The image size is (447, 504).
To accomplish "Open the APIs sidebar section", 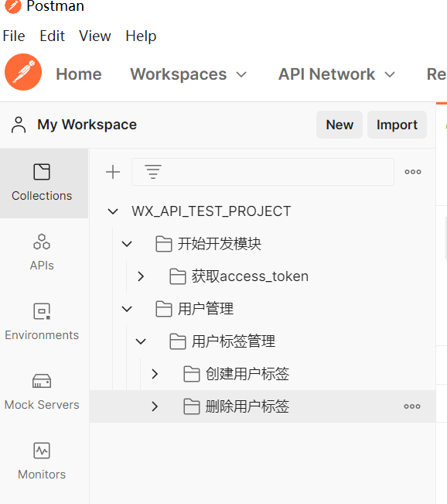I will tap(42, 252).
